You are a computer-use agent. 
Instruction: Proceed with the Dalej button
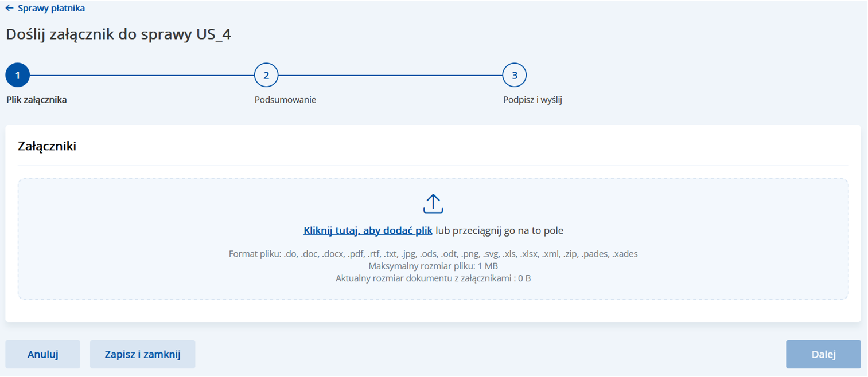(823, 354)
